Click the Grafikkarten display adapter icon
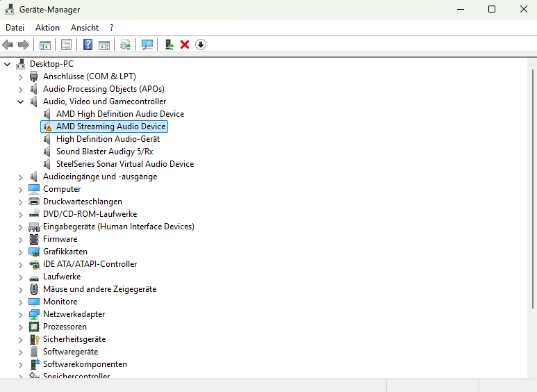This screenshot has width=537, height=392. pos(34,252)
